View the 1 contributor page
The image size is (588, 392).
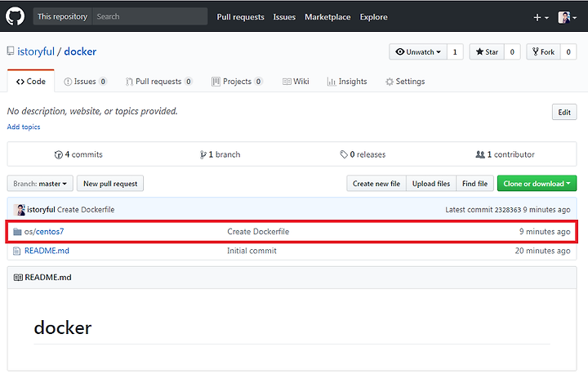(505, 154)
